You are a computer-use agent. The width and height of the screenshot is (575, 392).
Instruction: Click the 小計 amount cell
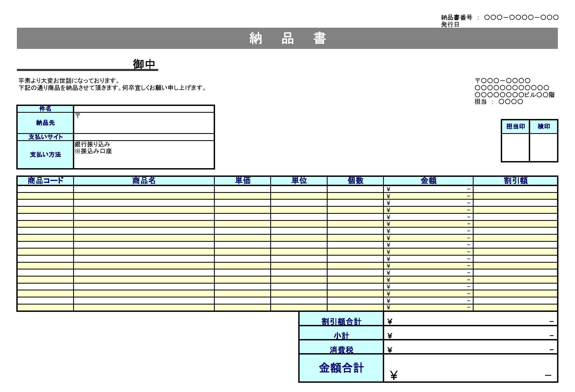coord(471,333)
